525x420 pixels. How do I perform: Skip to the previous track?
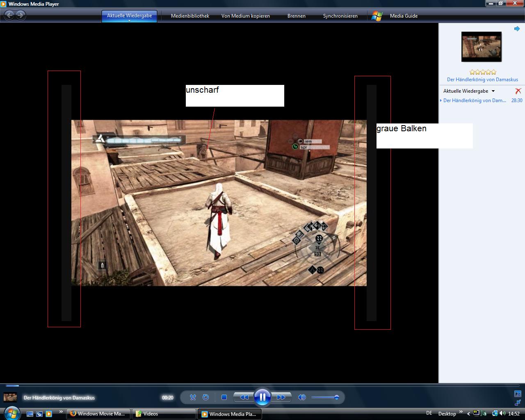pos(244,397)
